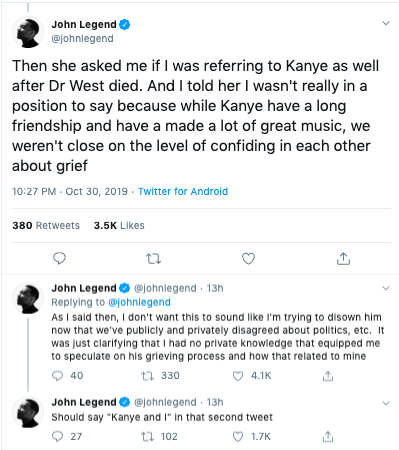
Task: Open the @johnlegend Replying to link
Action: tap(139, 302)
